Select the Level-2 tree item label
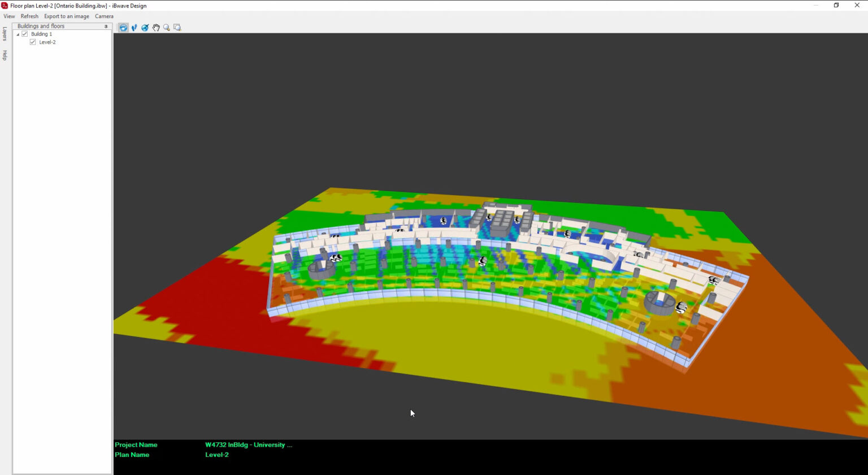868x475 pixels. [47, 42]
